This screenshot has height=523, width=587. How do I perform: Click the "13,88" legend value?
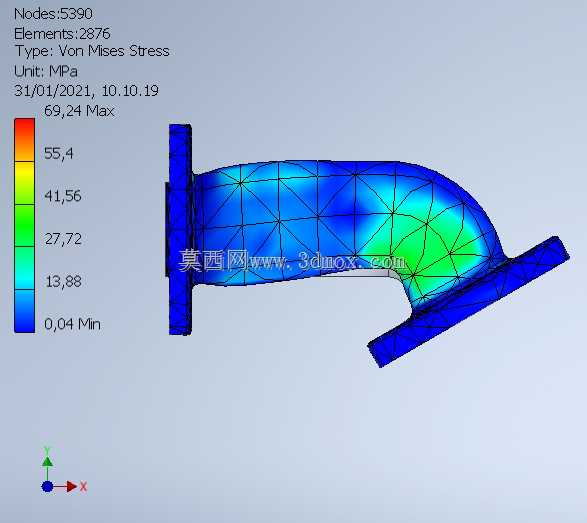pos(63,281)
